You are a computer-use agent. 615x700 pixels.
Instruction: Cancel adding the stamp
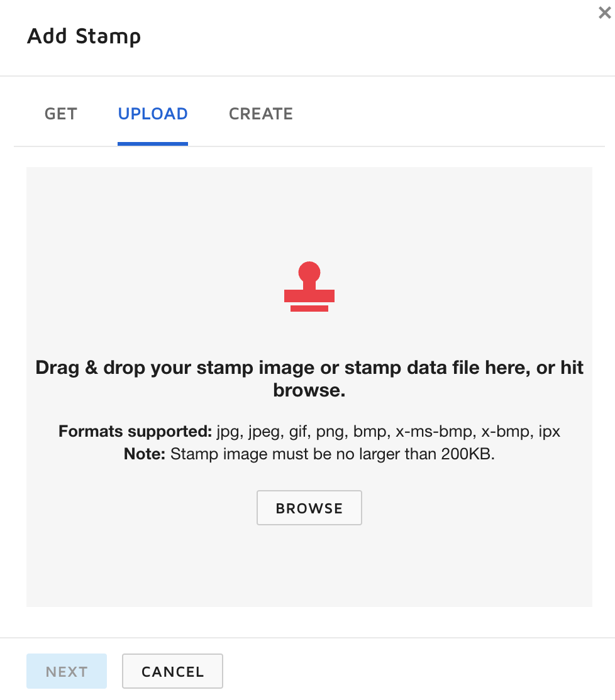pos(172,671)
